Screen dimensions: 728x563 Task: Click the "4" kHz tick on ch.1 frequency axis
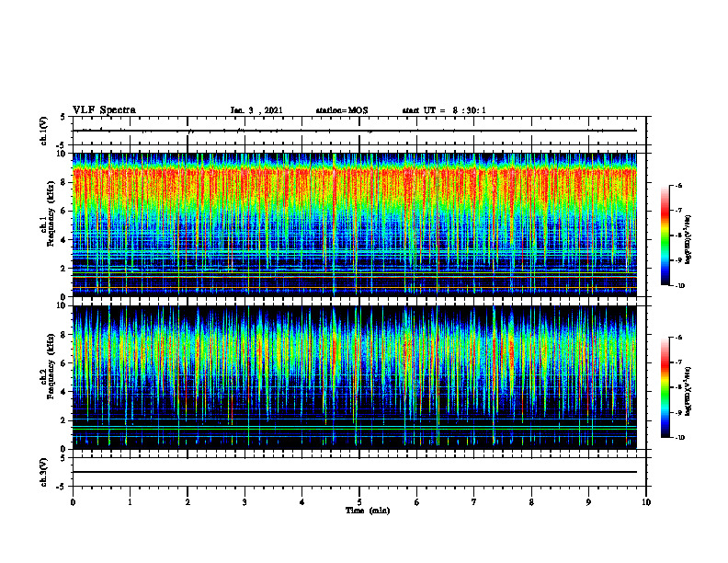[64, 240]
